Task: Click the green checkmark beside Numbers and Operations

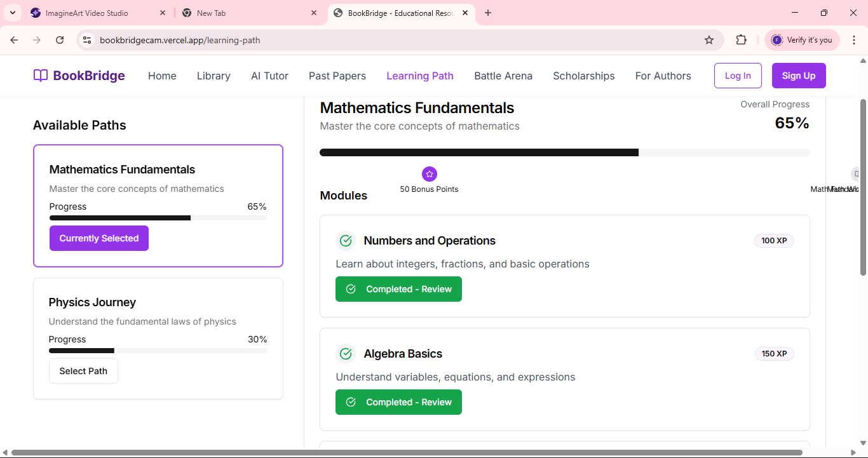Action: (x=346, y=241)
